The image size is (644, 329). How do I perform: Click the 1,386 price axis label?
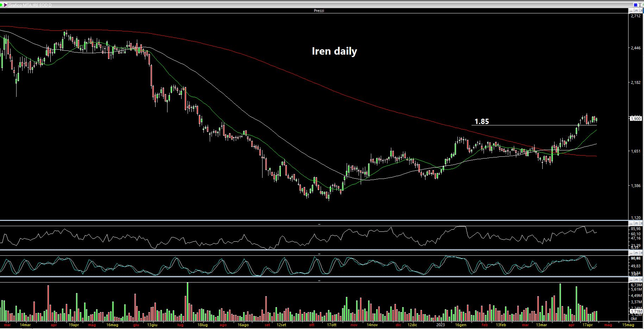[636, 186]
